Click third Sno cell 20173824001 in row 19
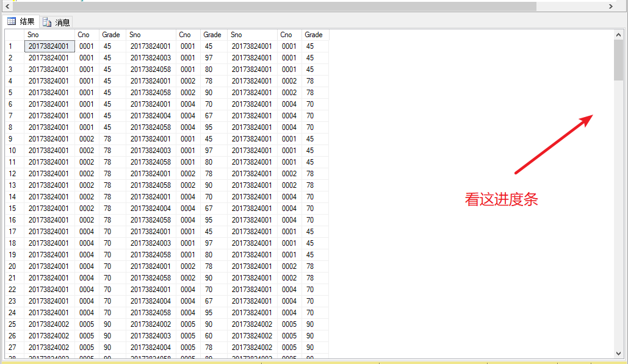Viewport: 628px width, 364px height. [x=252, y=255]
